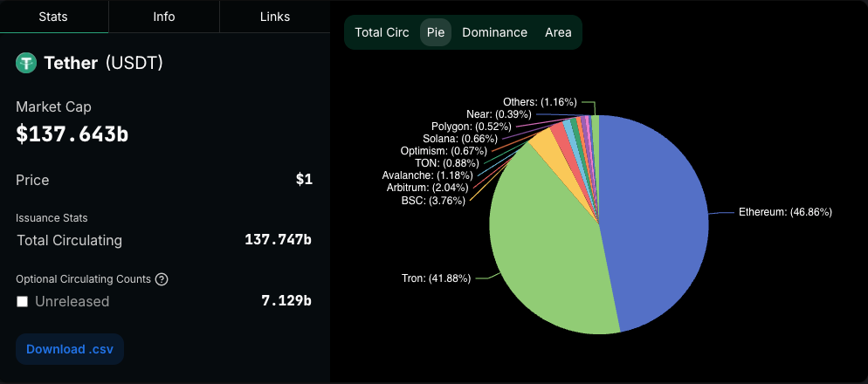Screen dimensions: 868x384
Task: Click the 'Arbitrum: (2.04%)' label
Action: 427,188
